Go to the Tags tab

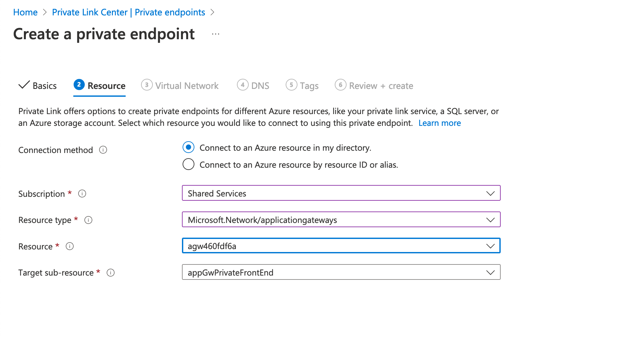309,86
